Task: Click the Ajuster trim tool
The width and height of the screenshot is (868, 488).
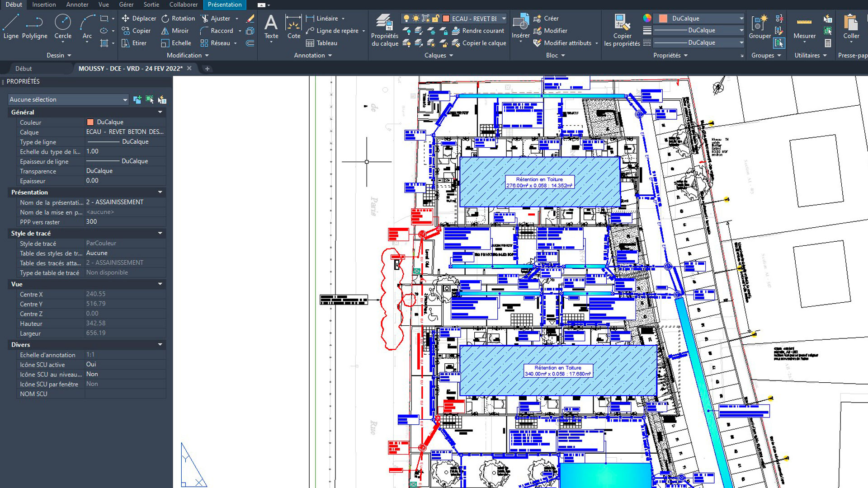Action: click(x=216, y=19)
